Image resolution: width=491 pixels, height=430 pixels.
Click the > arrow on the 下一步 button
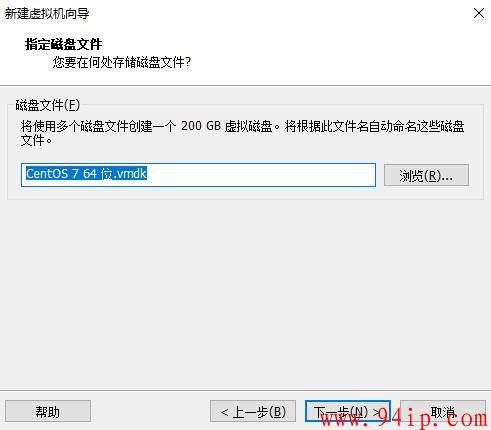click(376, 412)
